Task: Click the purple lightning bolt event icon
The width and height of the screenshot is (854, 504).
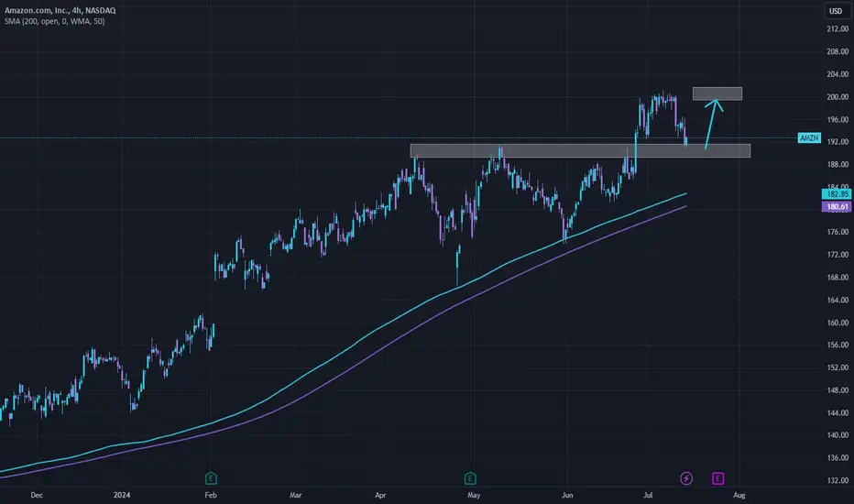Action: [686, 478]
